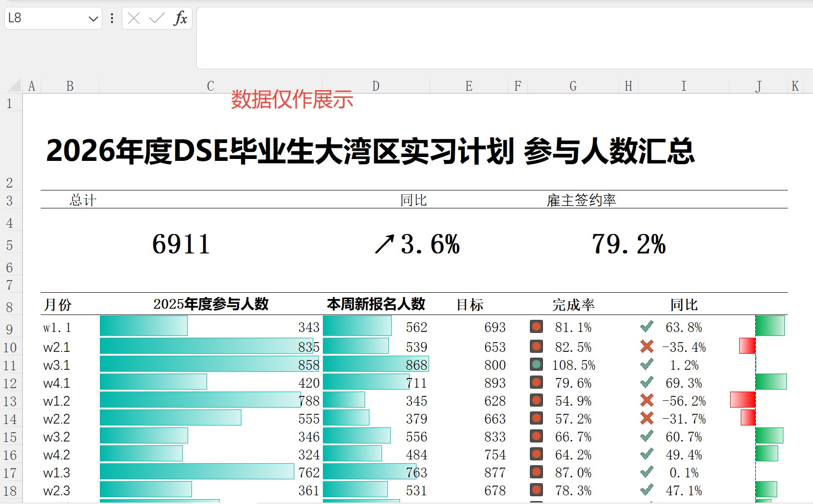Select the total cell showing 6911
Image resolution: width=813 pixels, height=504 pixels.
181,244
